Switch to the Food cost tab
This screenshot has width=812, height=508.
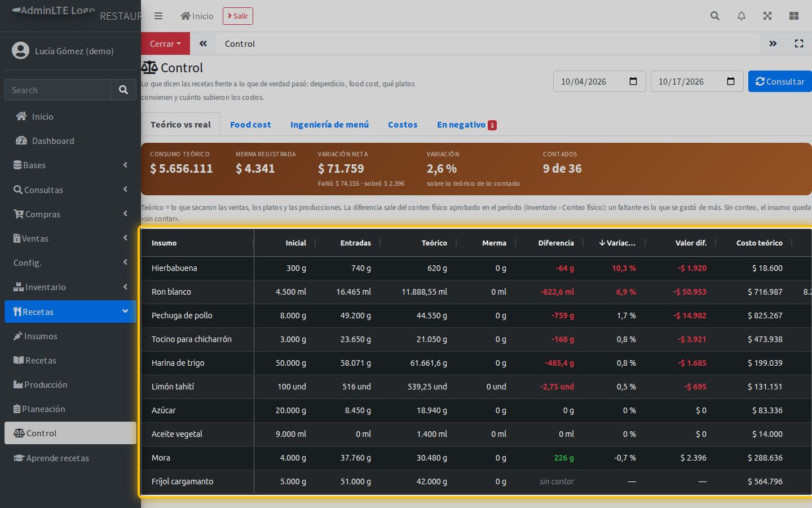click(x=250, y=124)
